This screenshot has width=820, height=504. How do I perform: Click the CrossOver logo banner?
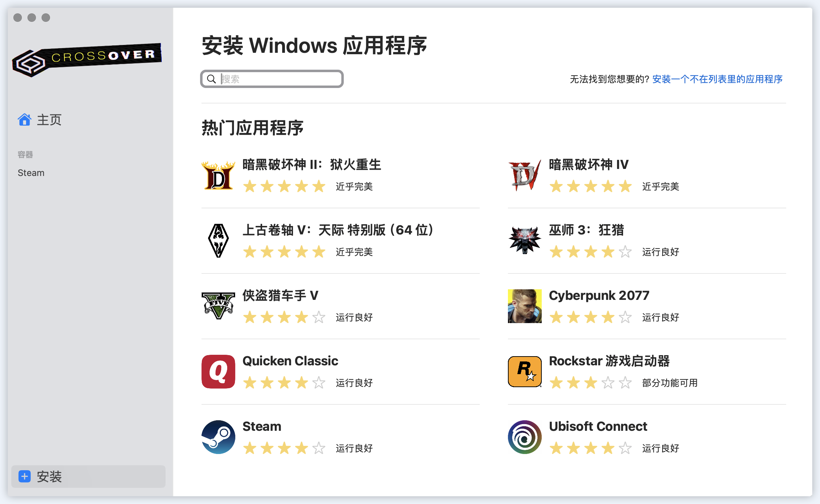pos(87,59)
